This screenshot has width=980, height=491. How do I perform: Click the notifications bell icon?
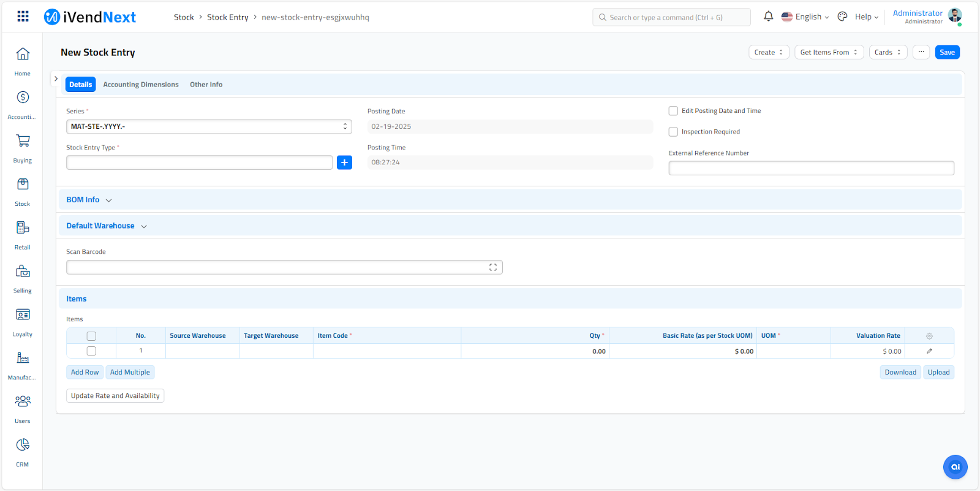(768, 17)
